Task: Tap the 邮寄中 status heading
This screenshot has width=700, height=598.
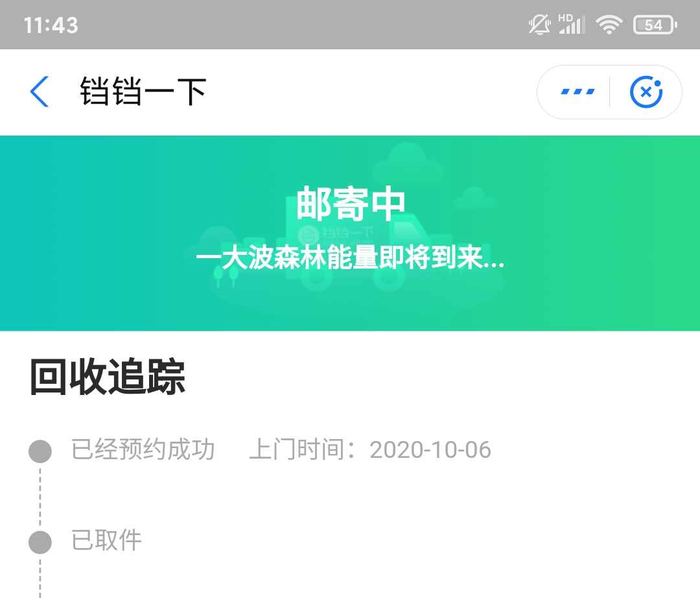Action: click(x=351, y=203)
